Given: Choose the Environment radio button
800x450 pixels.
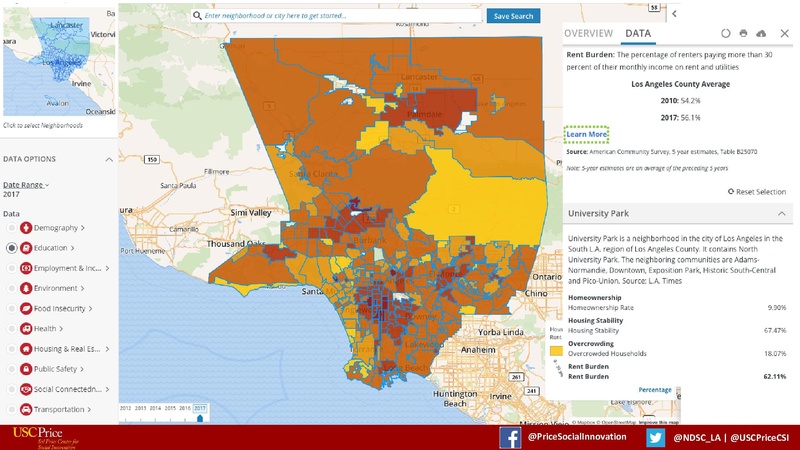Looking at the screenshot, I should tap(12, 288).
